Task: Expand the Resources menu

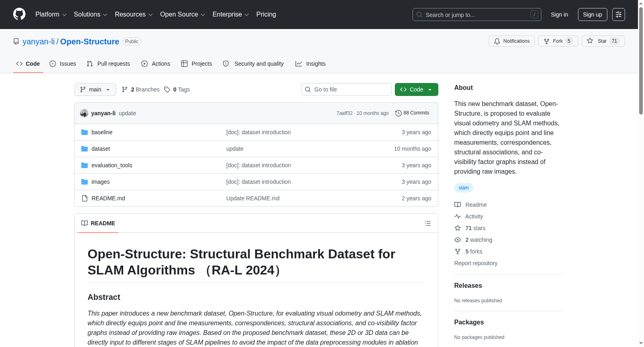Action: (134, 15)
